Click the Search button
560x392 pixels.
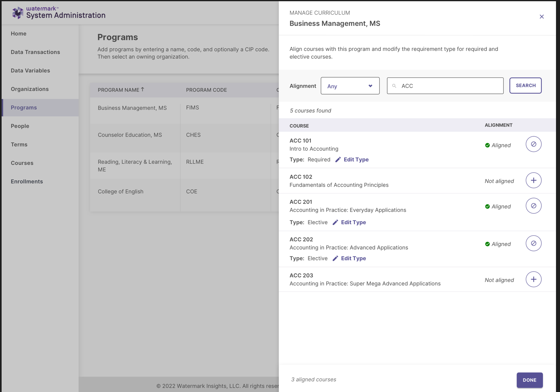[x=525, y=85]
